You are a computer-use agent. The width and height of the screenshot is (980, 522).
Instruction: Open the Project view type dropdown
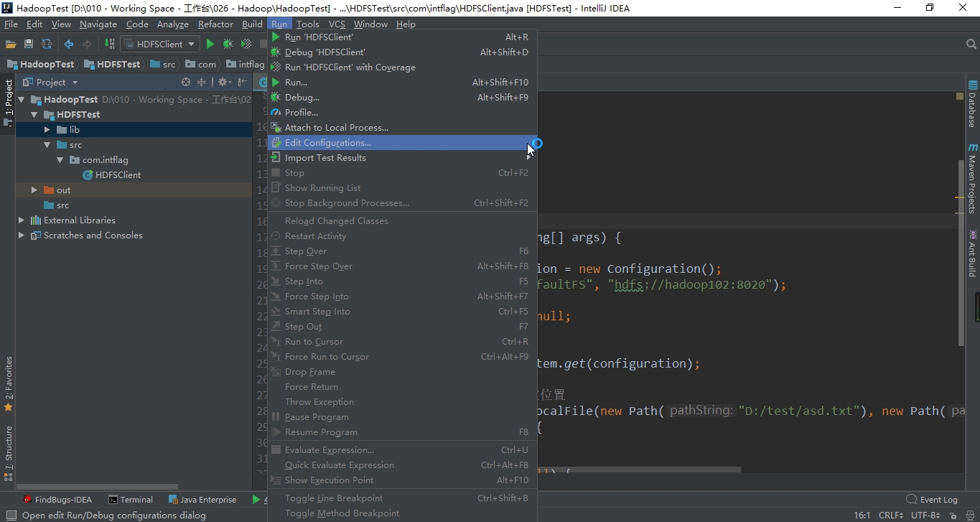(x=50, y=82)
